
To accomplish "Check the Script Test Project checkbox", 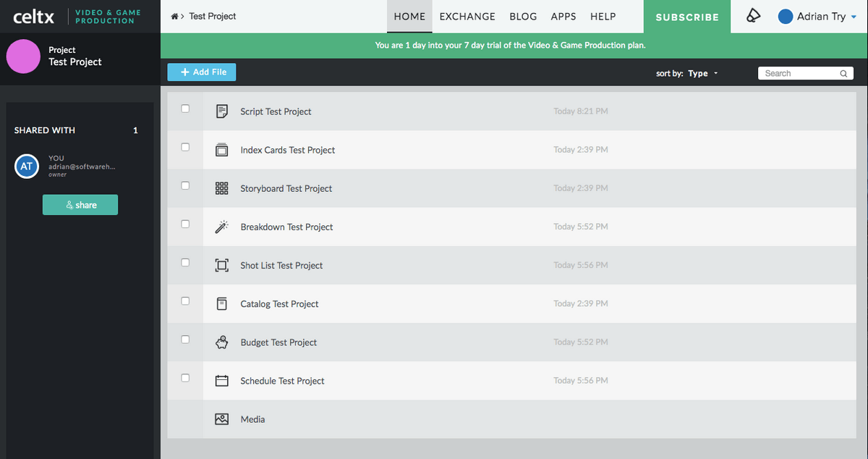I will point(185,109).
